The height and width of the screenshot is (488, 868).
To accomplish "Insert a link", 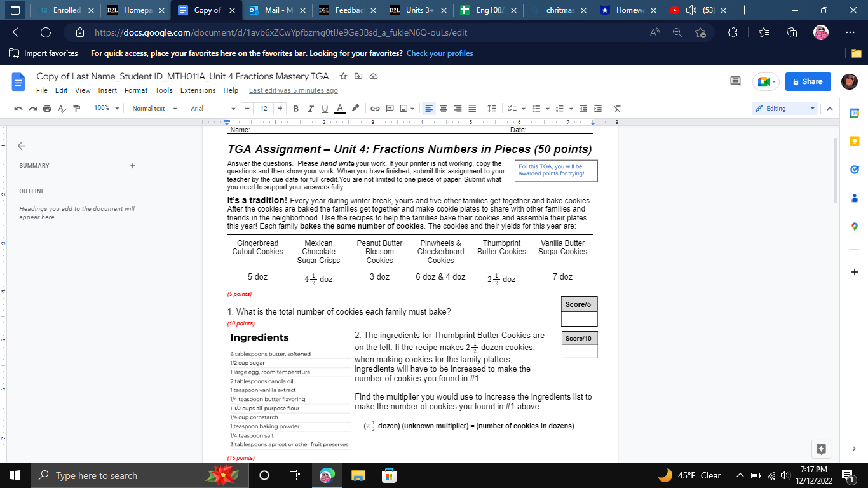I will (374, 108).
